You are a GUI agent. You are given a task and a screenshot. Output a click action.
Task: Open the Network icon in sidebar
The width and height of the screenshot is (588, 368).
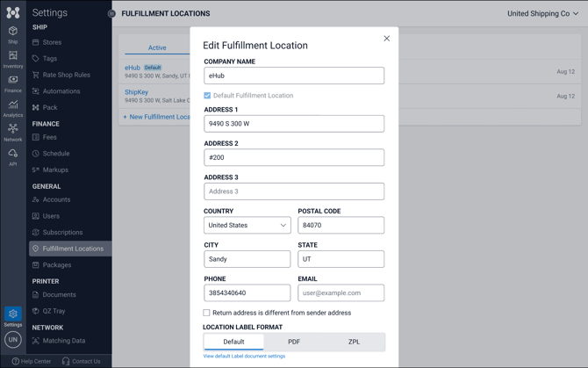click(12, 132)
